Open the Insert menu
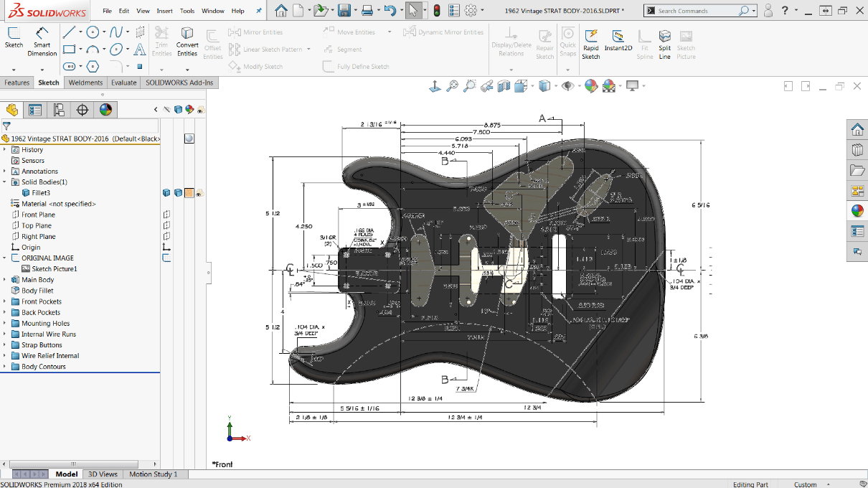The height and width of the screenshot is (488, 868). click(163, 11)
